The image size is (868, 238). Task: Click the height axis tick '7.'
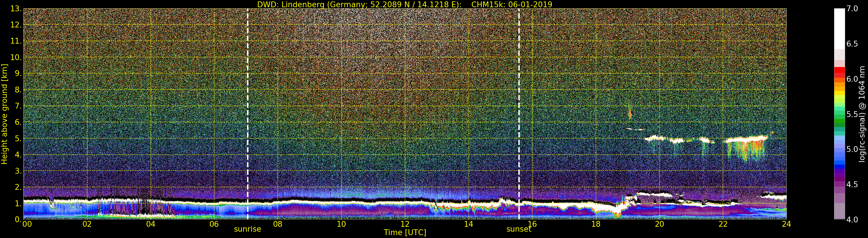[x=18, y=106]
